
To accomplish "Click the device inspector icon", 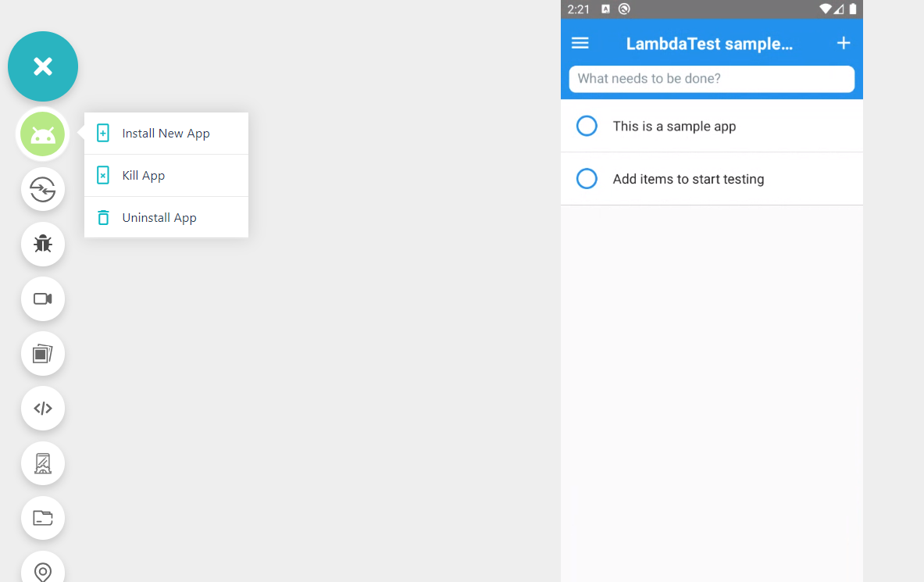I will coord(43,463).
